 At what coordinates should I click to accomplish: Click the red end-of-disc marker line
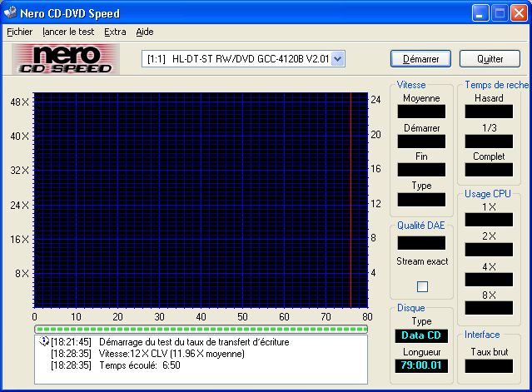tap(351, 200)
